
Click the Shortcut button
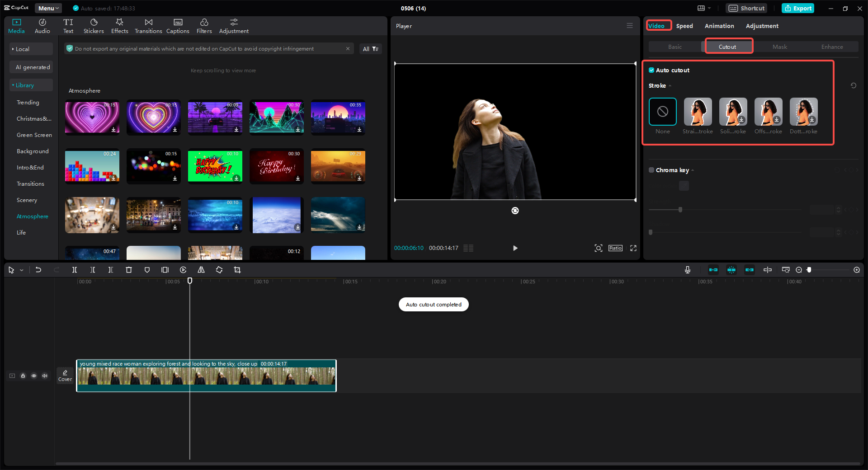(x=746, y=8)
